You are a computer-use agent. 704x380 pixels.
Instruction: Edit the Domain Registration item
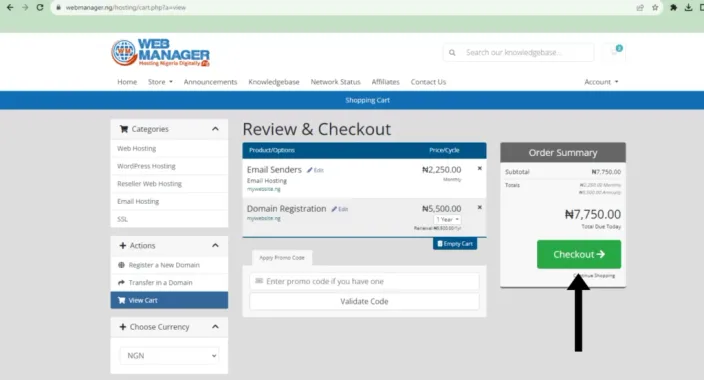pyautogui.click(x=340, y=209)
